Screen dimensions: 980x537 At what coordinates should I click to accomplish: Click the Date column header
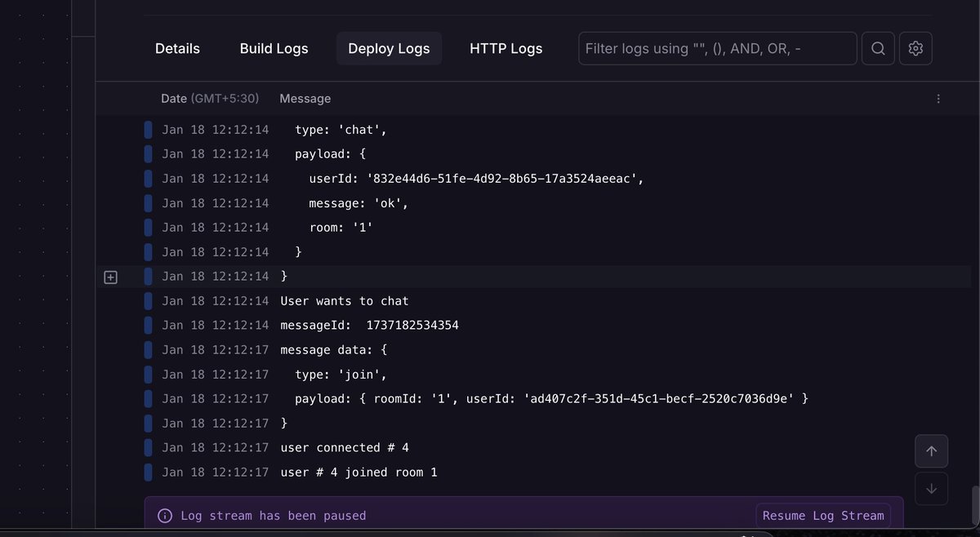(x=210, y=99)
